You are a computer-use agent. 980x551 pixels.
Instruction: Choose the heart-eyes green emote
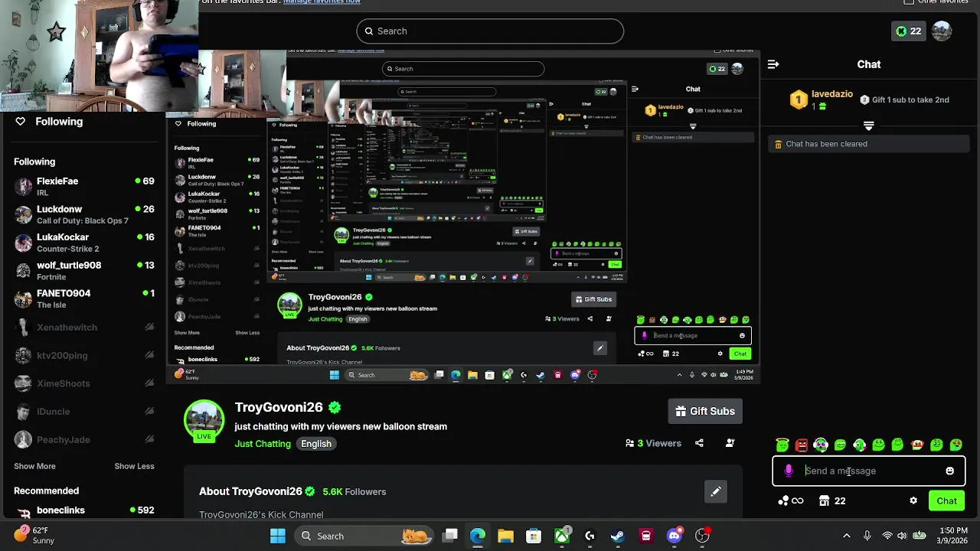pos(955,445)
